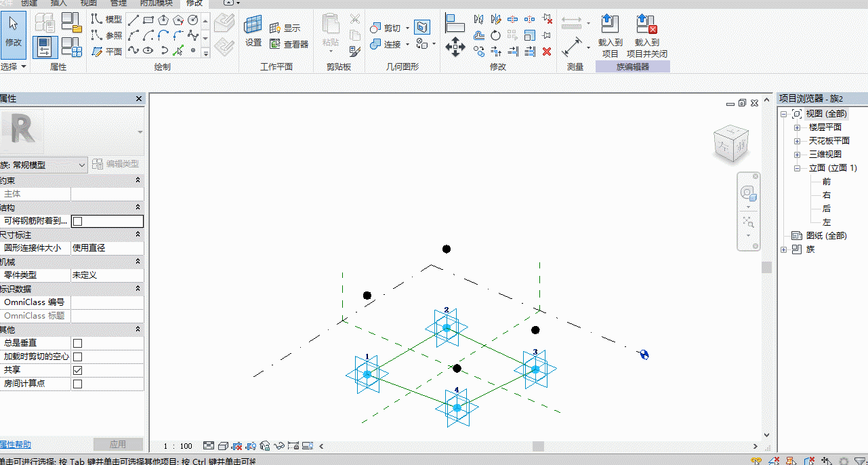Select the Rotate tool in Modify panel
Screen dimensions: 868x465
coord(496,35)
